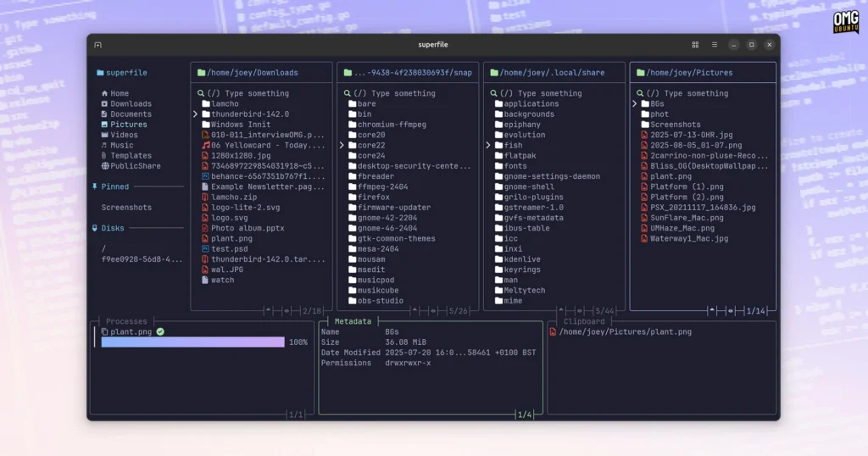
Task: Click /home/joey/Pictures/plant.png in Clipboard
Action: 620,332
